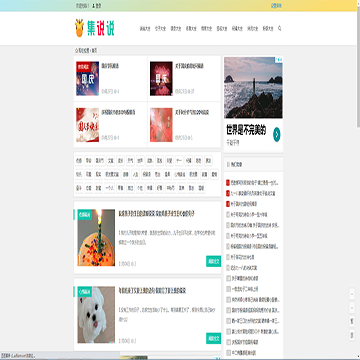Click the first red ranked badge in sidebar list

tap(228, 183)
